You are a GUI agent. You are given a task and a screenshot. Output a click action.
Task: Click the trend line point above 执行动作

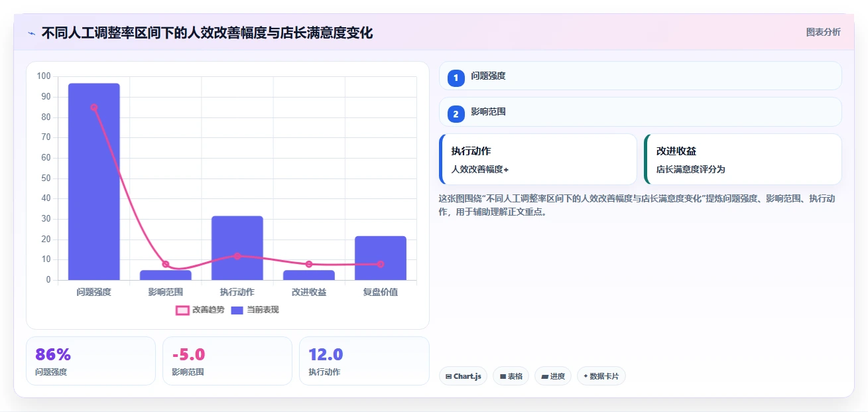coord(237,256)
